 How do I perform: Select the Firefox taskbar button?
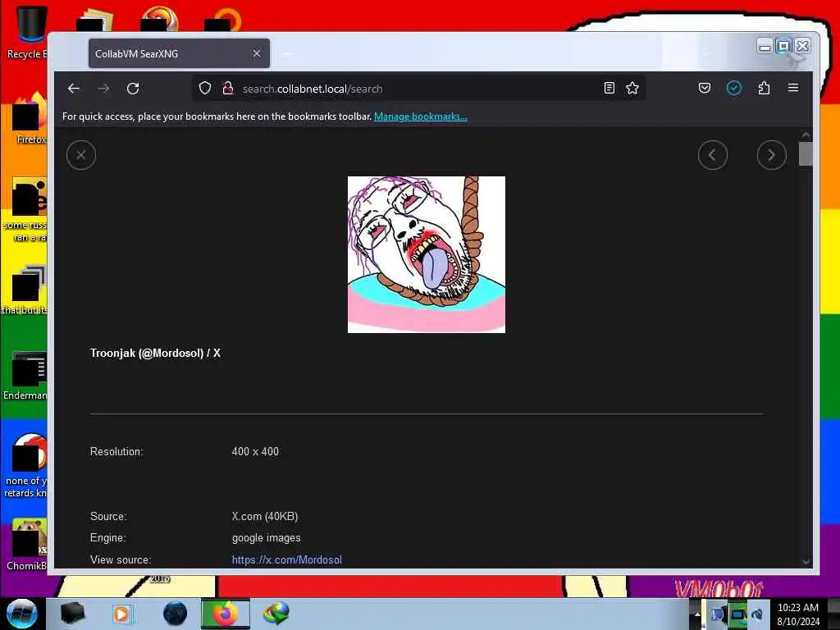point(225,614)
